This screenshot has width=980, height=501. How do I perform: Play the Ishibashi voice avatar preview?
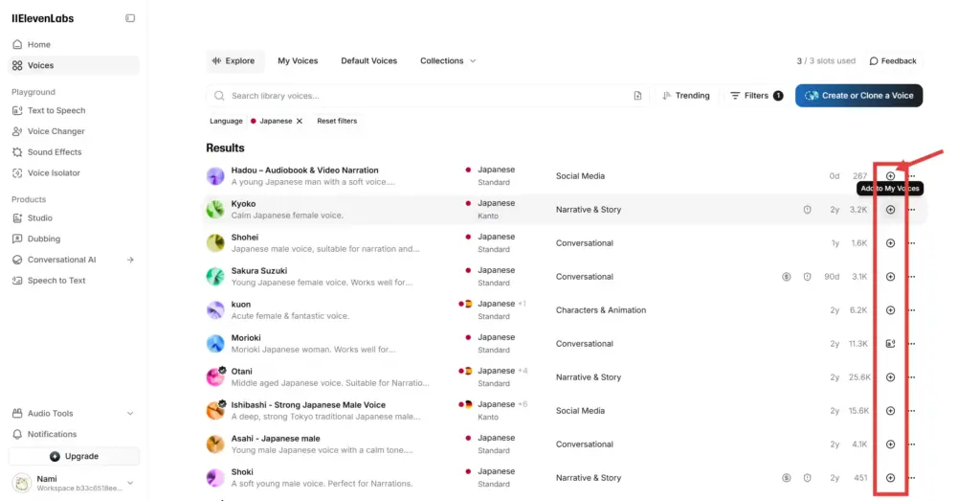click(x=215, y=411)
